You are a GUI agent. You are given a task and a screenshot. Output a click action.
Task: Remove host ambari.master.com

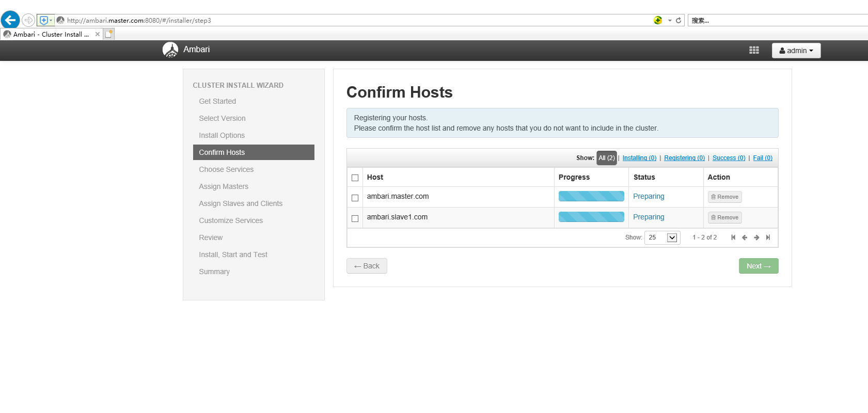click(724, 197)
